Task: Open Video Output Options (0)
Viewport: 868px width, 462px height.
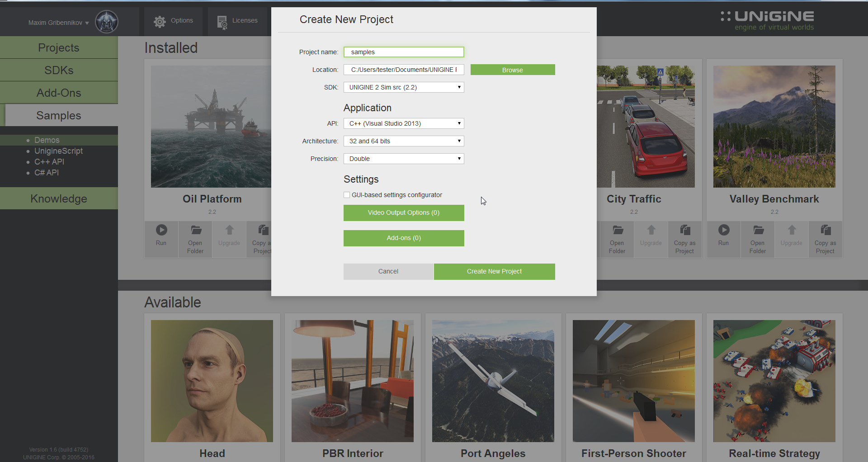Action: [x=404, y=213]
